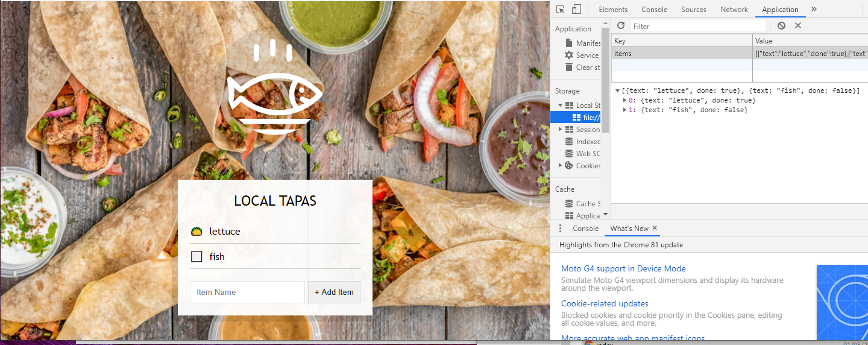This screenshot has width=868, height=345.
Task: Open the more DevTools tabs chevron
Action: point(814,9)
